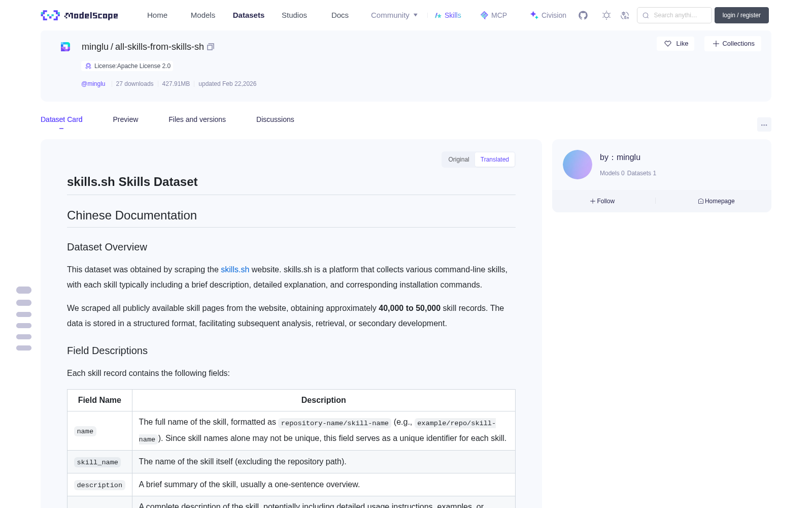
Task: Switch the card to Original language
Action: pos(459,160)
